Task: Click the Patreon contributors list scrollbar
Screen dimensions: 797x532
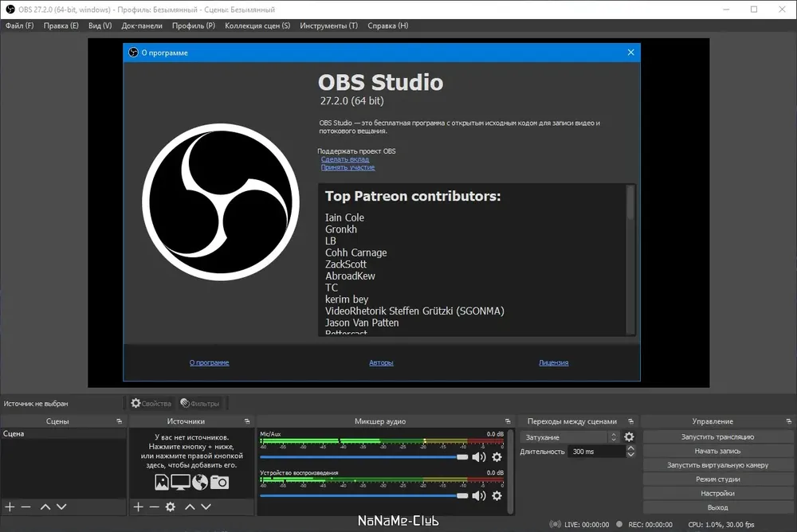Action: (x=630, y=260)
